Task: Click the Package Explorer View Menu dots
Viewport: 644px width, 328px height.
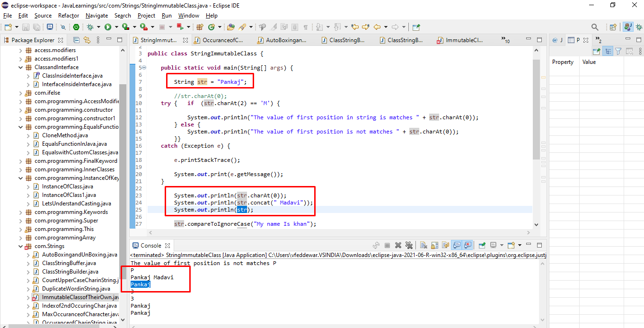Action: pyautogui.click(x=97, y=40)
